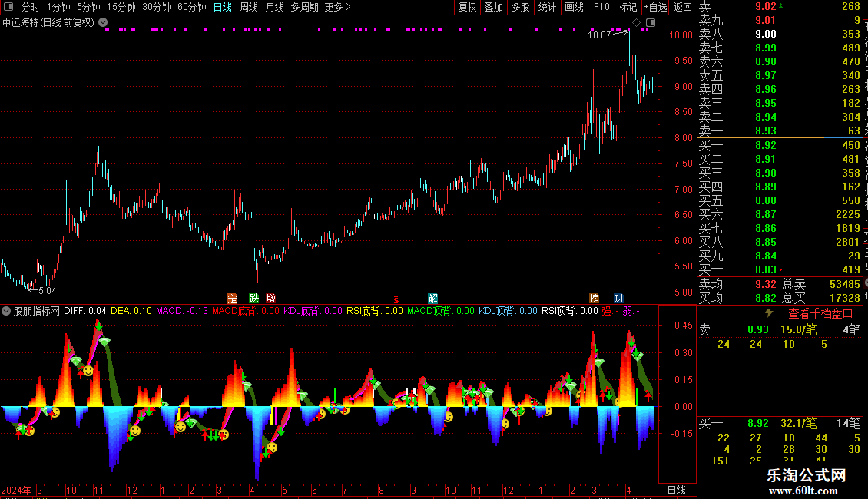
Task: Click the 标记 mark button
Action: (628, 7)
